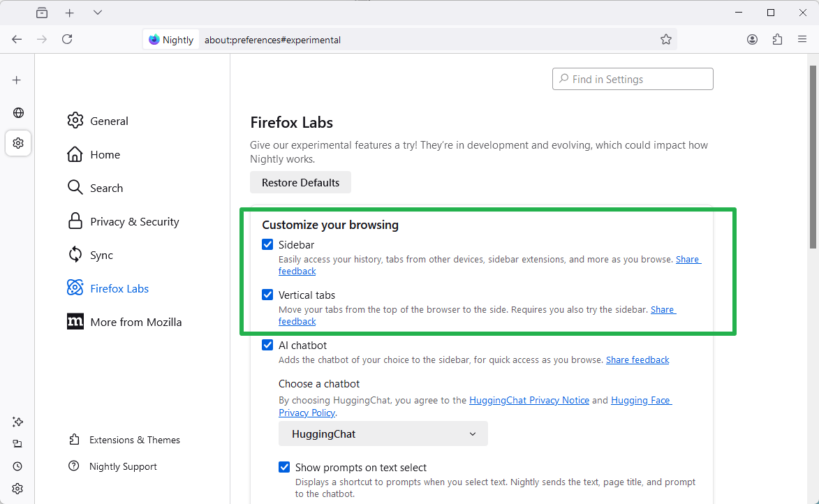This screenshot has height=504, width=819.
Task: Click Share feedback link under Vertical tabs
Action: pyautogui.click(x=663, y=310)
